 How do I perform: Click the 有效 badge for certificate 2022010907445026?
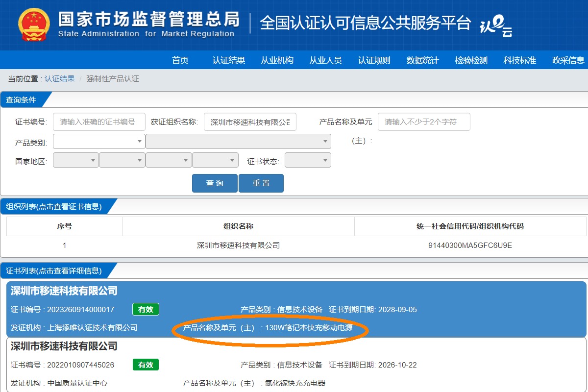point(146,365)
